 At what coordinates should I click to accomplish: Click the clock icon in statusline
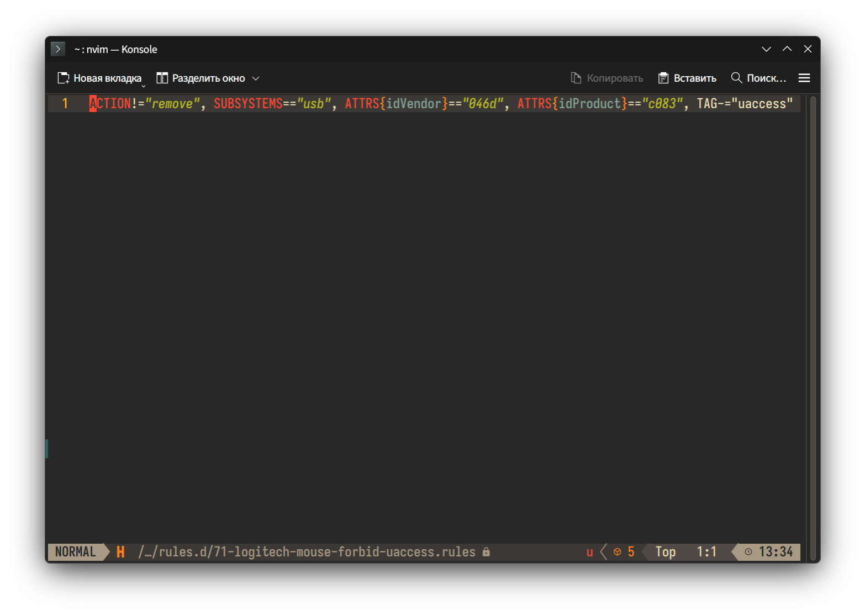(748, 552)
